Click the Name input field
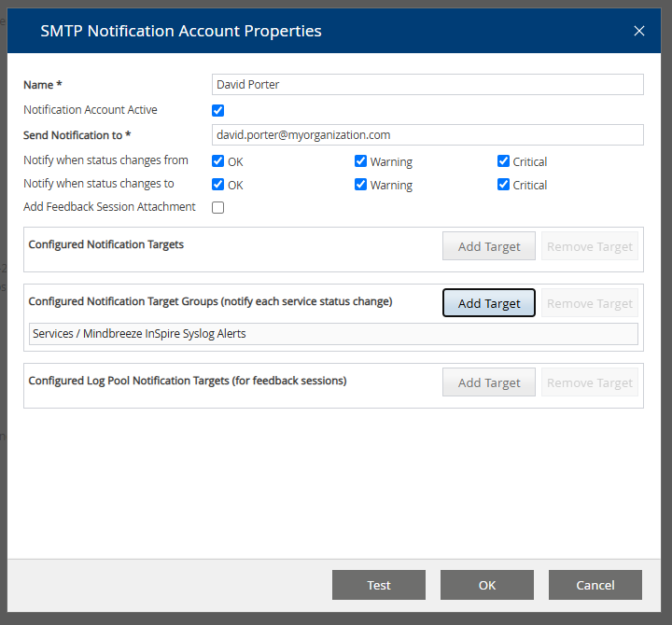Viewport: 672px width, 625px height. click(427, 85)
